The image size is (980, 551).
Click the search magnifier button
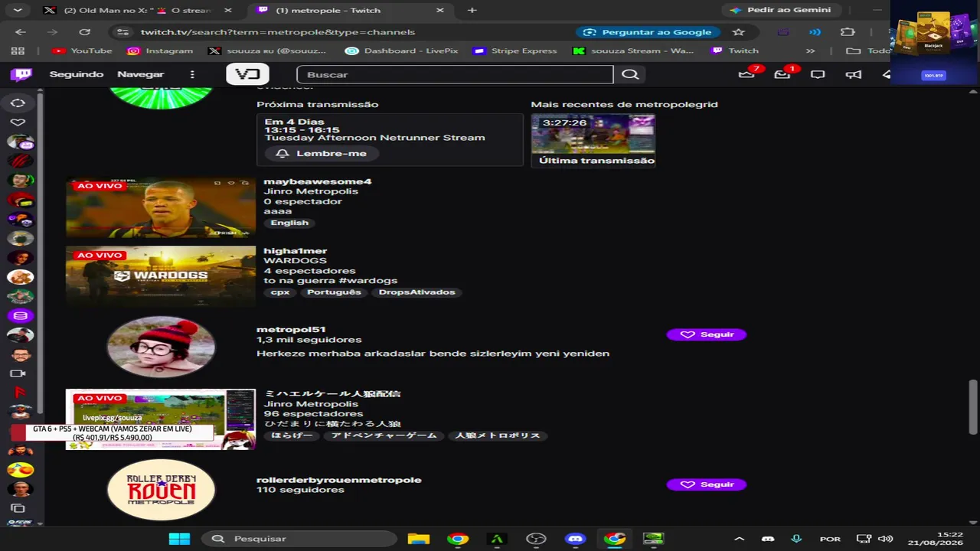click(x=630, y=74)
